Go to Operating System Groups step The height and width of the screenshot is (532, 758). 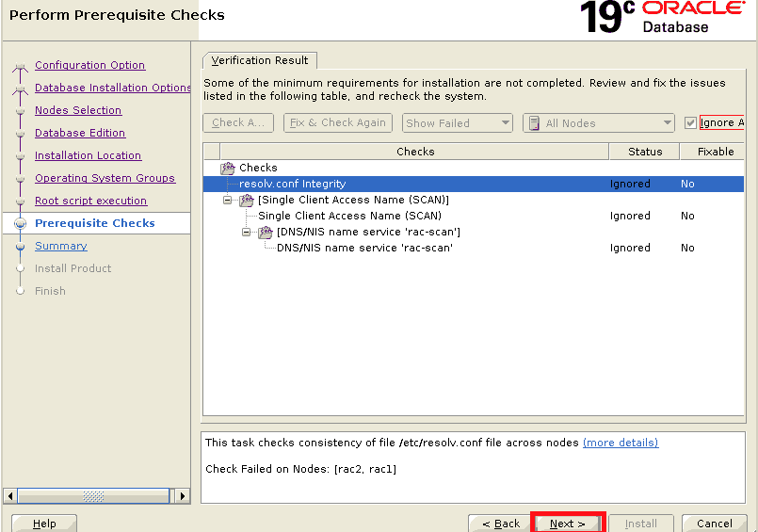(x=105, y=178)
